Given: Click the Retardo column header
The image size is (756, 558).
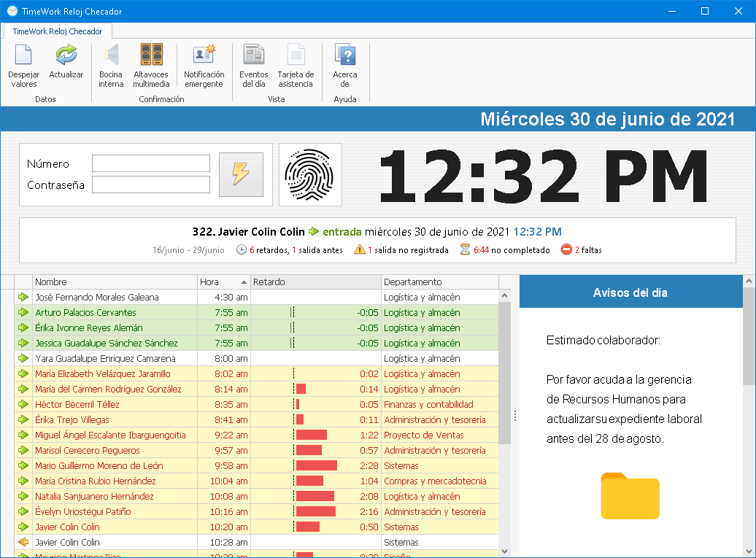Looking at the screenshot, I should coord(315,282).
